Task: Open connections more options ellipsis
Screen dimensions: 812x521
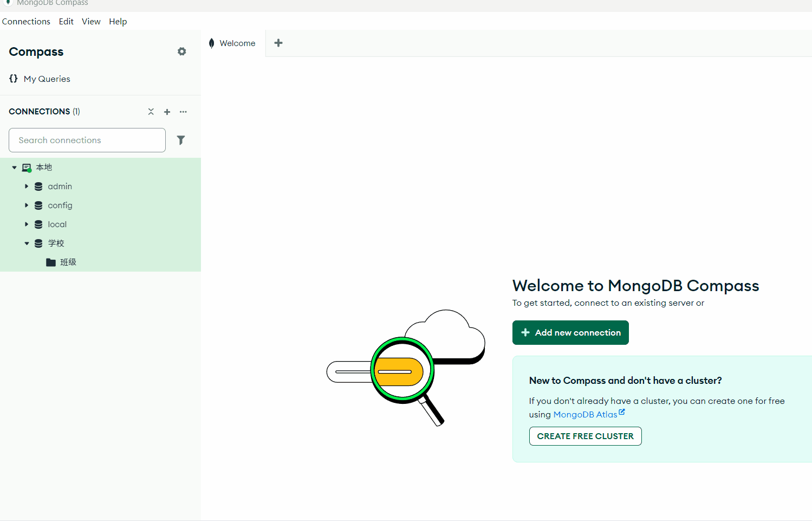Action: coord(183,112)
